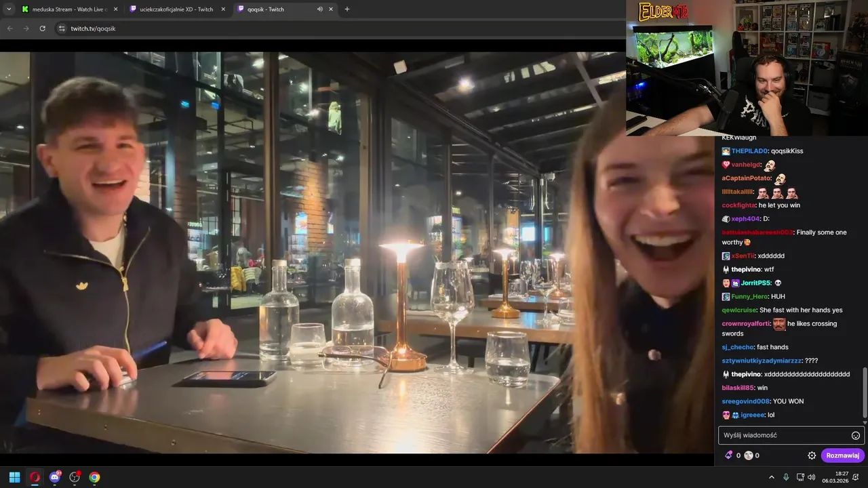Close the qoqsik Twitch tab
The width and height of the screenshot is (868, 488).
(331, 9)
